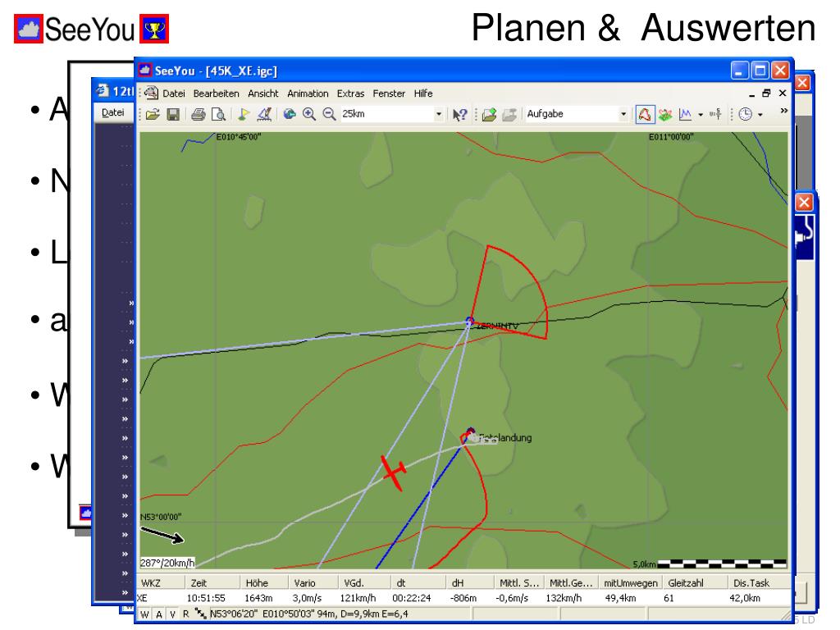Click the task editing pencil icon
The width and height of the screenshot is (840, 630).
tap(265, 114)
